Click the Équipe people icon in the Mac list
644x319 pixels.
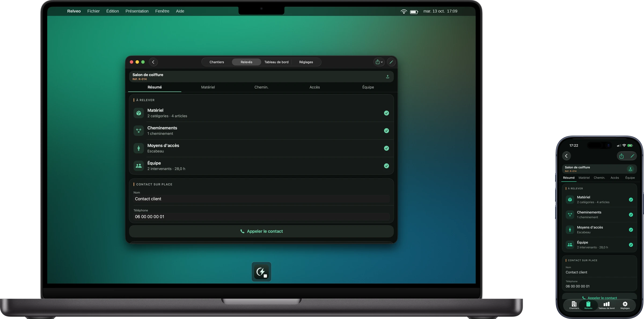[x=139, y=166]
